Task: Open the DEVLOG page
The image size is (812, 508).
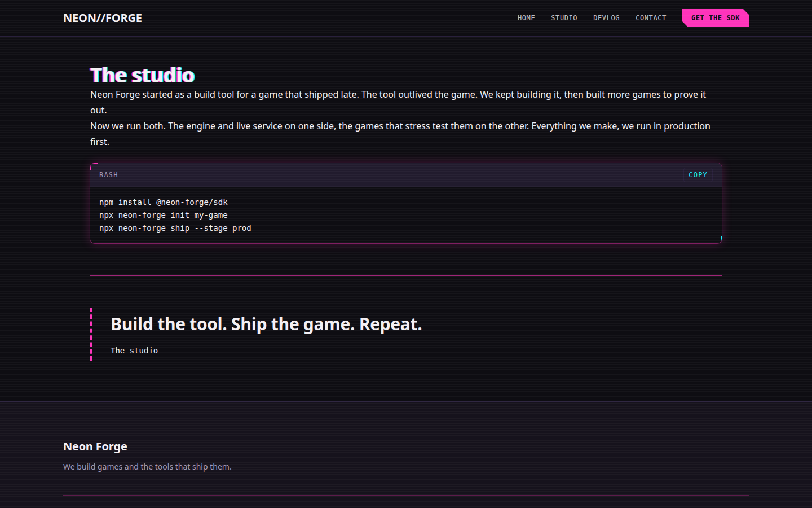Action: pyautogui.click(x=606, y=18)
